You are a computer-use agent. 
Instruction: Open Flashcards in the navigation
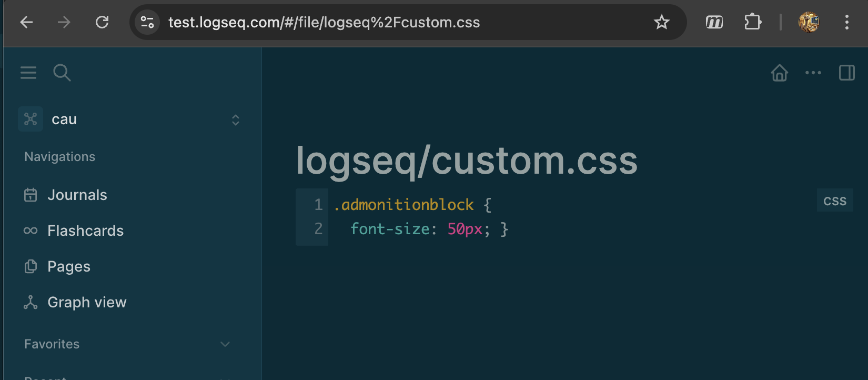(x=85, y=231)
